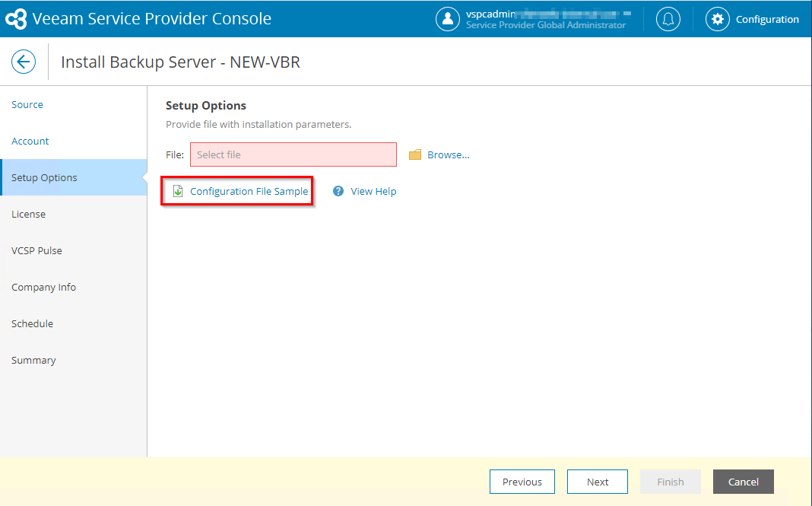Open the View Help link
Image resolution: width=812 pixels, height=506 pixels.
tap(373, 191)
